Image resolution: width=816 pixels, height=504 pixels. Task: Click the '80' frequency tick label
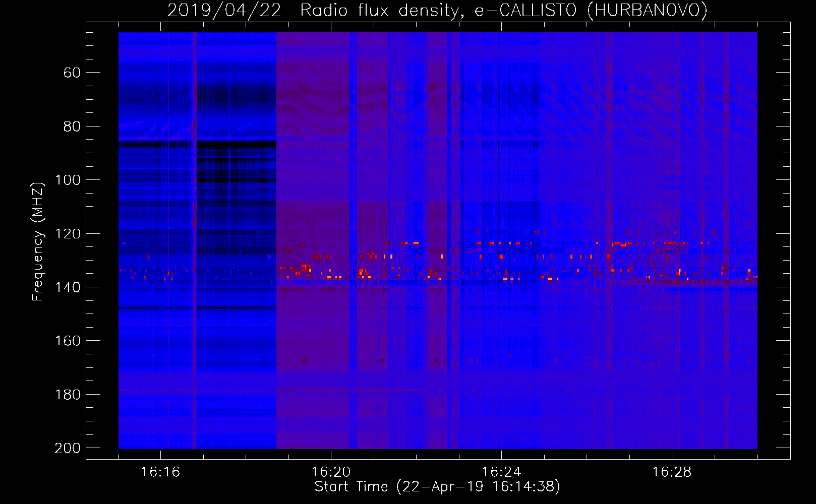coord(72,127)
